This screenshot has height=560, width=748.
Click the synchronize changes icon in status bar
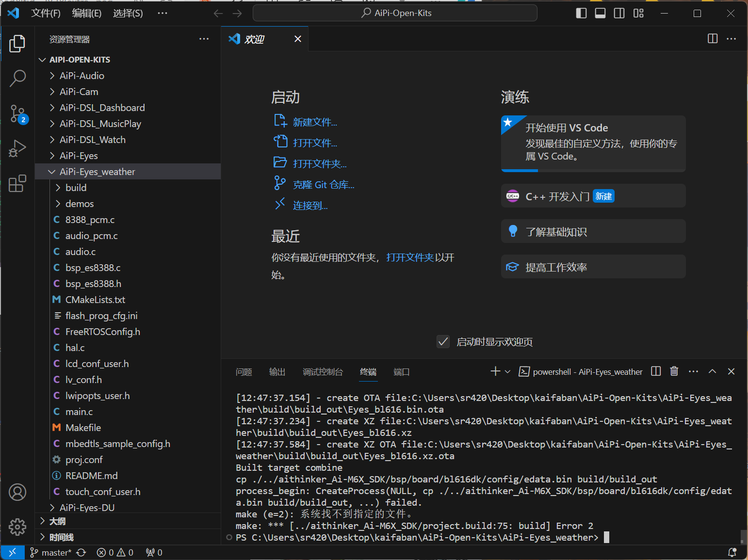[x=81, y=552]
